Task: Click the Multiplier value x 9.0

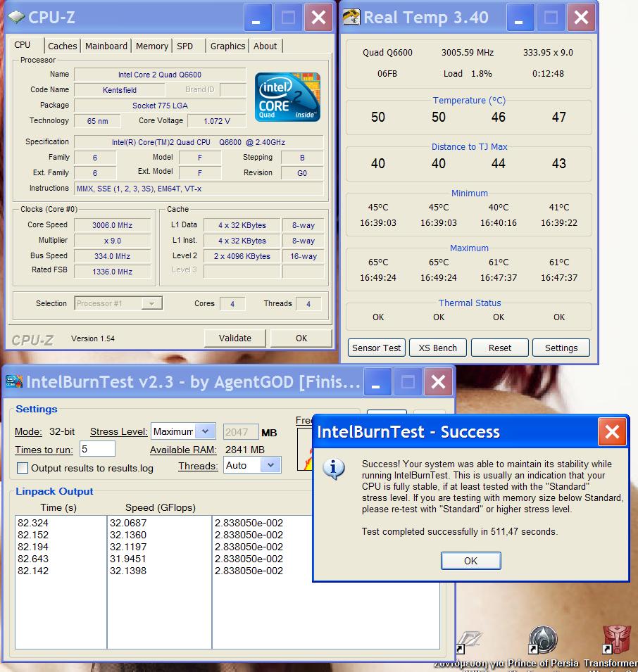Action: (113, 241)
